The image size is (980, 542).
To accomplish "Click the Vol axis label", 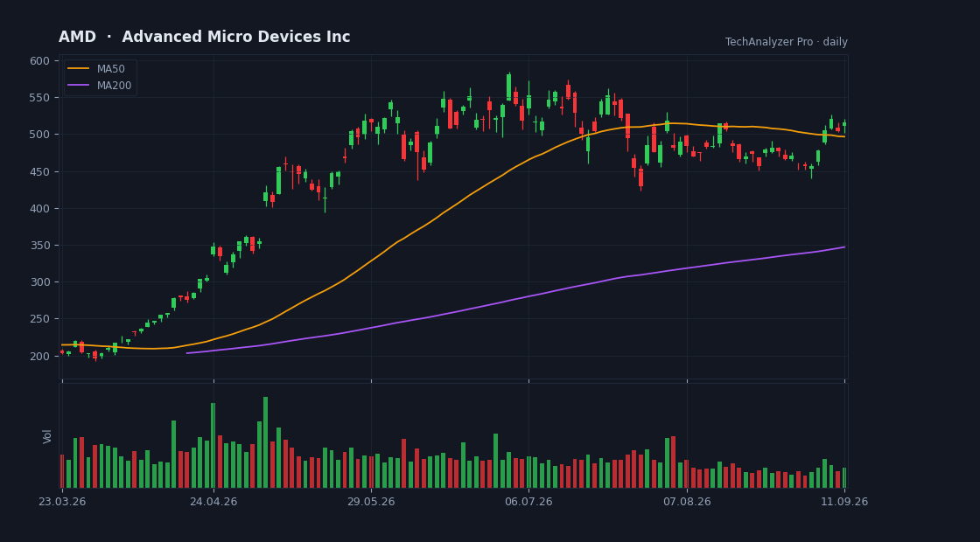I will pos(47,436).
